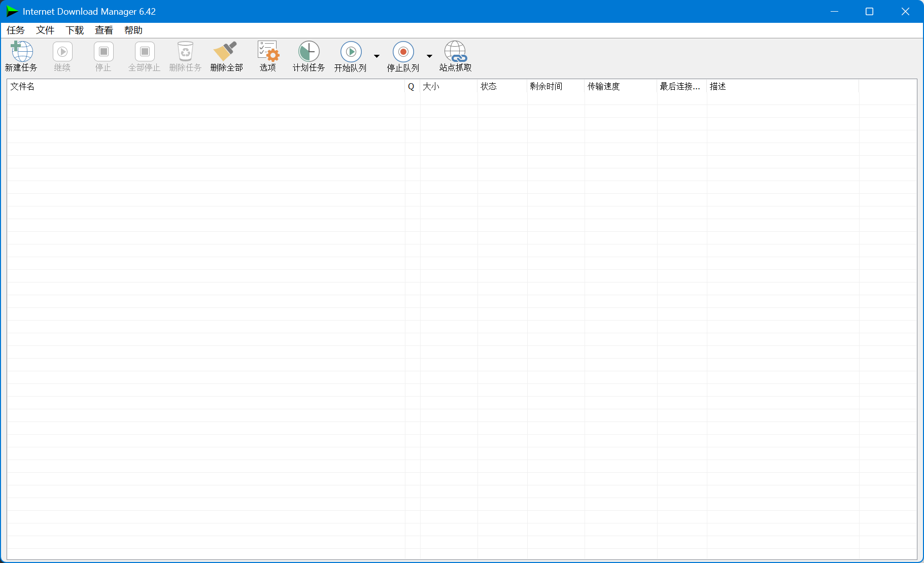Open the 任务 menu
Viewport: 924px width, 563px height.
click(16, 30)
